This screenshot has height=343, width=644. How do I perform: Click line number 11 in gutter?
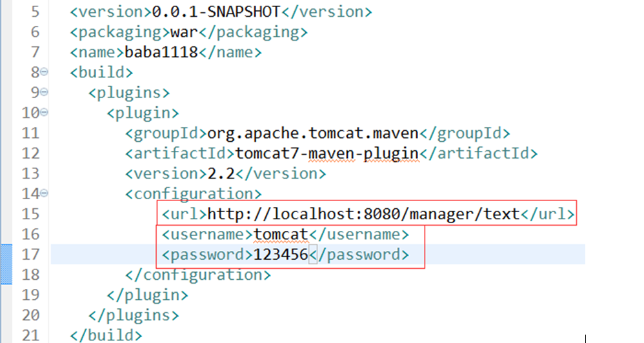pos(30,133)
